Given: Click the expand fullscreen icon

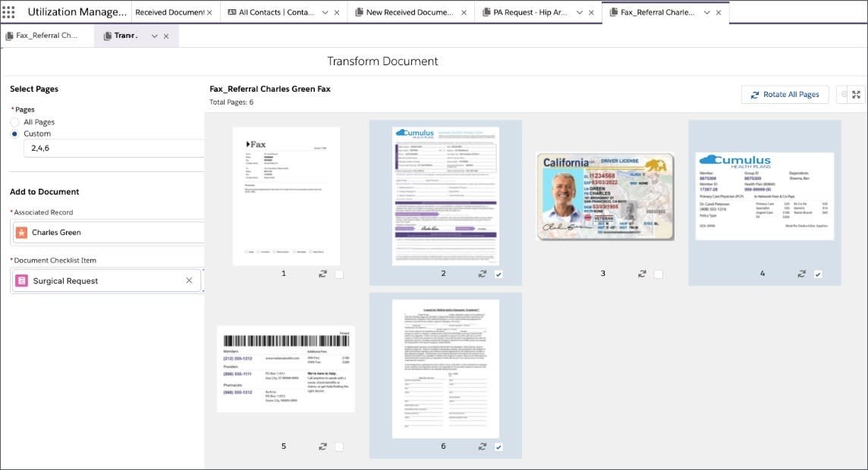Looking at the screenshot, I should [856, 95].
